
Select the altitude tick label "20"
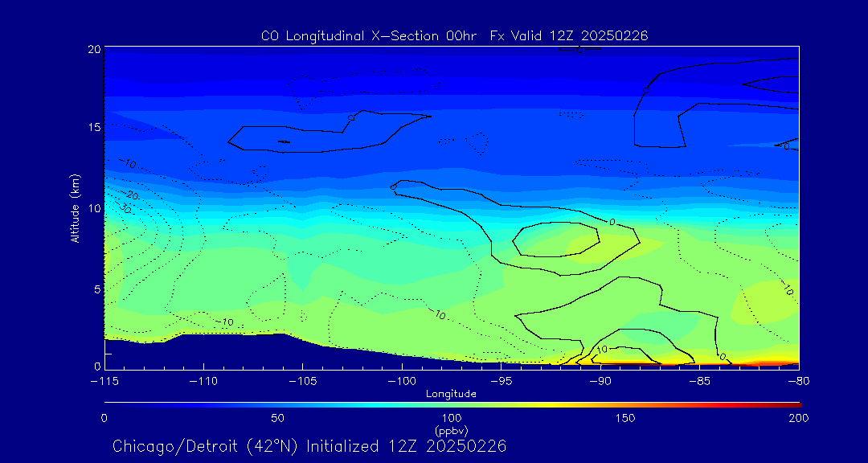coord(94,49)
